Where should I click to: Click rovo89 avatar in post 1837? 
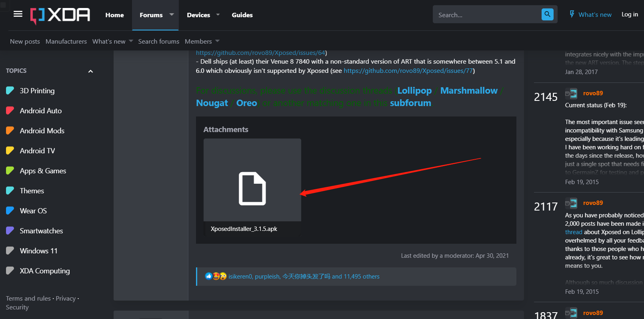(571, 313)
